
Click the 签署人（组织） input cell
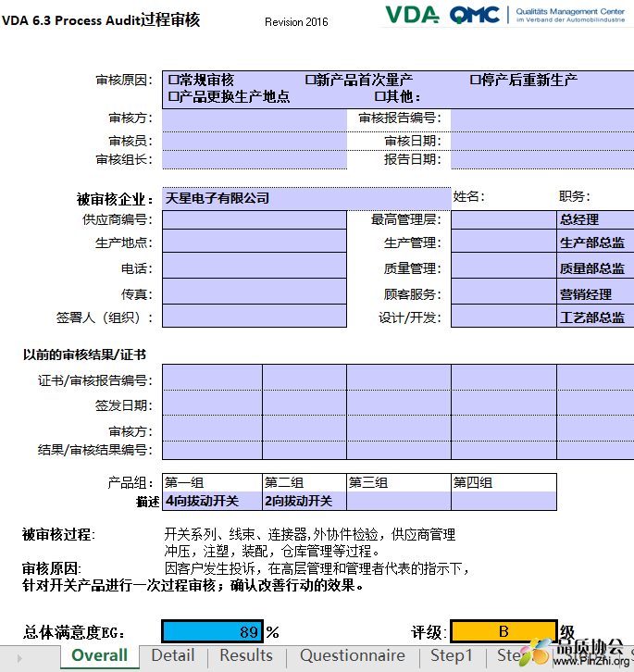255,316
